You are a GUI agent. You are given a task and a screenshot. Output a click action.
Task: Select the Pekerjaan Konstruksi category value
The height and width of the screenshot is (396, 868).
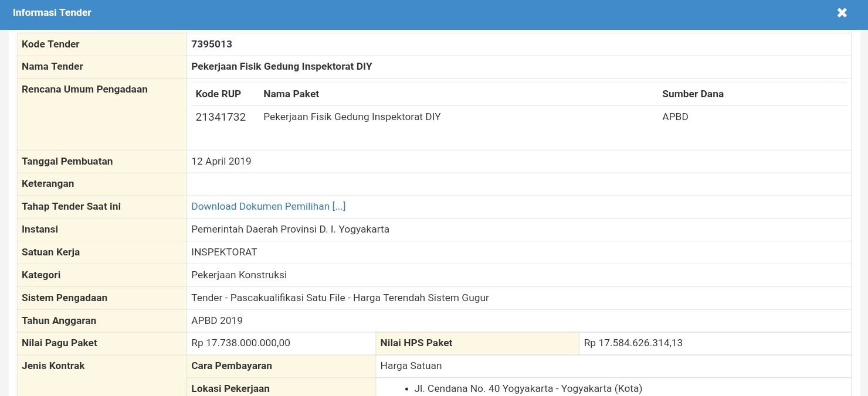coord(239,275)
